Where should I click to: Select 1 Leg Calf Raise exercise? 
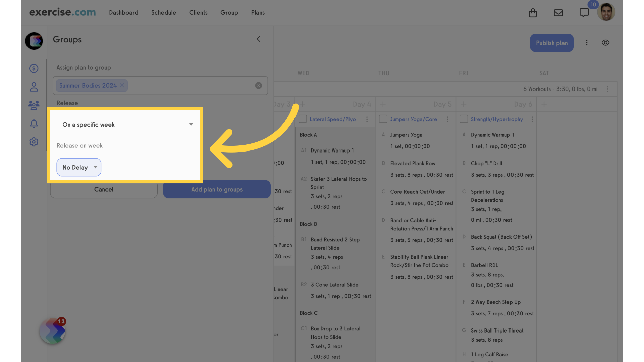click(489, 354)
